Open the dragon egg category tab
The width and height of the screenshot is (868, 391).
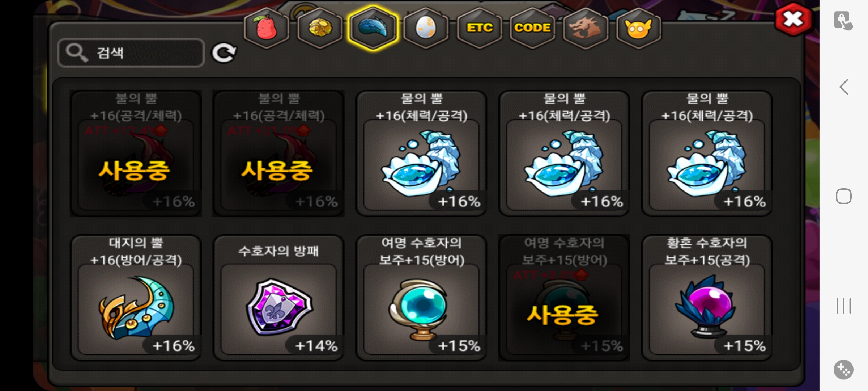point(426,28)
